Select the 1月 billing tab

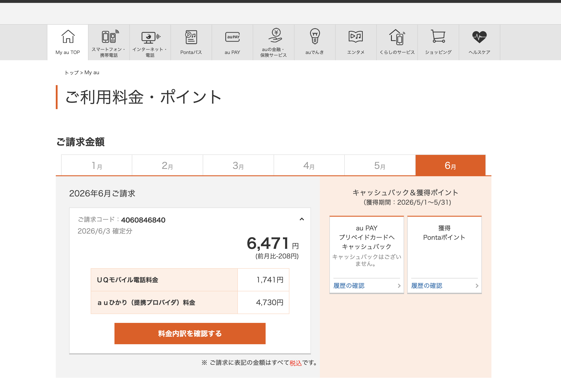97,165
